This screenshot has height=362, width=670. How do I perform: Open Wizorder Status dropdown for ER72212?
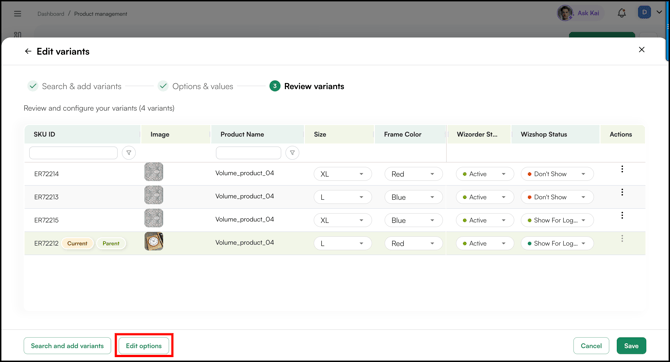485,243
